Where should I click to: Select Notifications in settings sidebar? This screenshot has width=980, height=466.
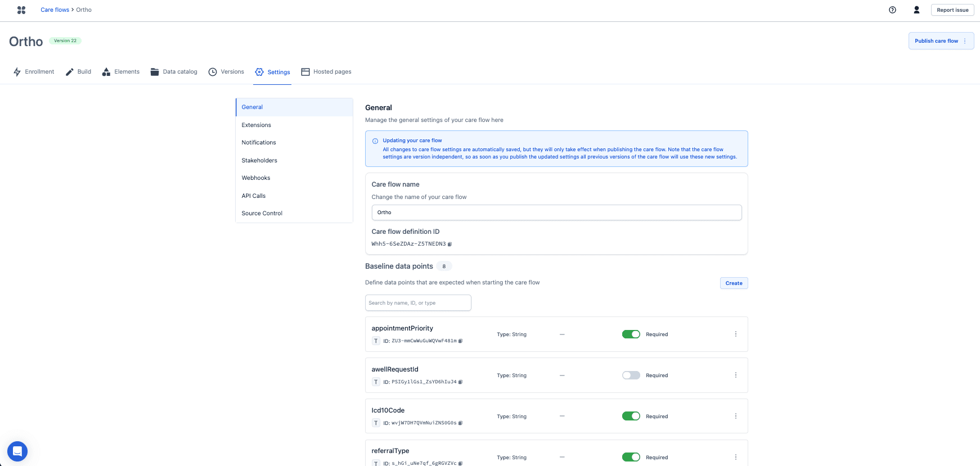click(x=294, y=143)
